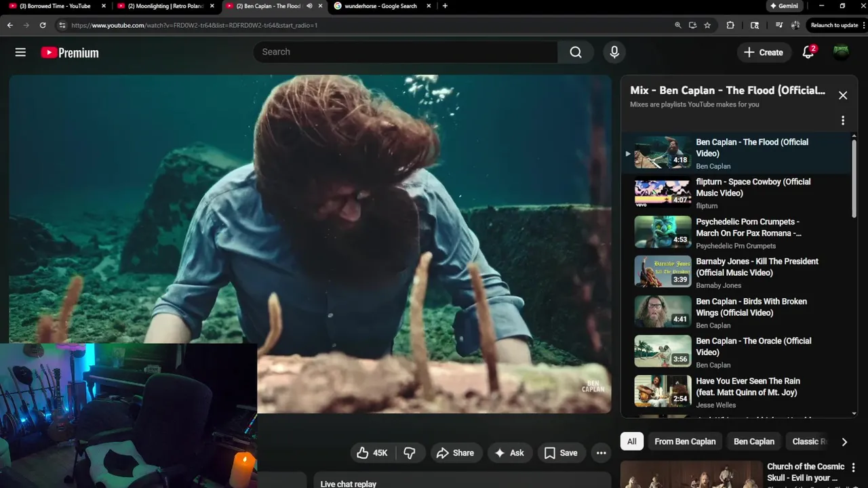The image size is (868, 488).
Task: Click the Ask button
Action: [509, 453]
